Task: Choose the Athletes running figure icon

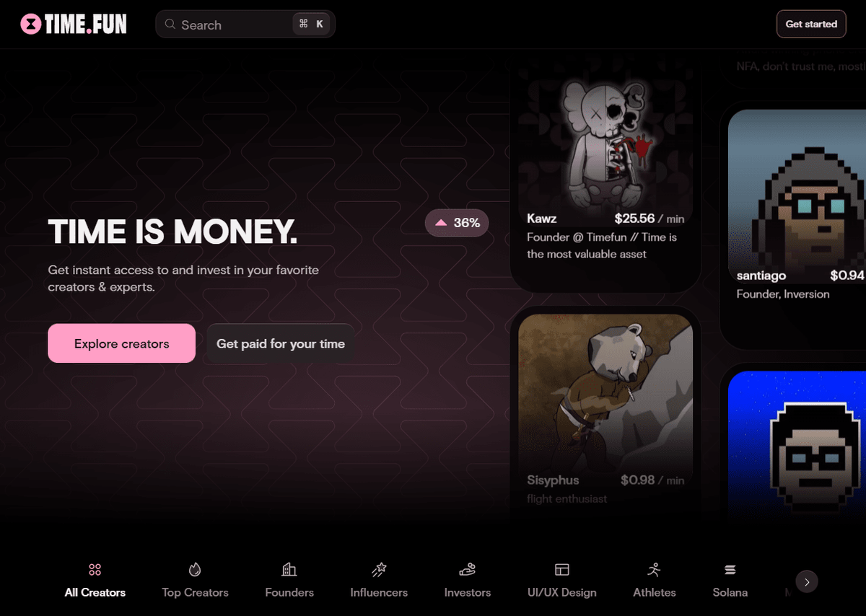Action: click(655, 570)
